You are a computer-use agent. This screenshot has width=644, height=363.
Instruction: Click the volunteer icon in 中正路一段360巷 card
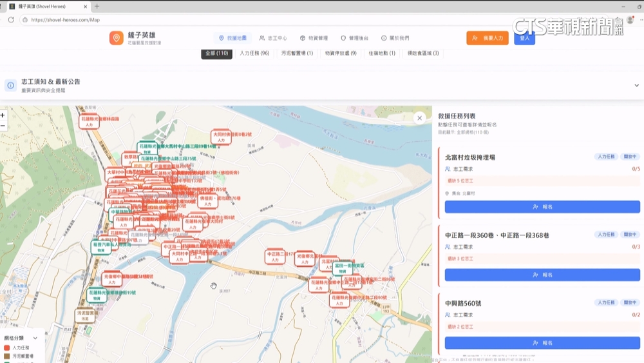click(448, 247)
